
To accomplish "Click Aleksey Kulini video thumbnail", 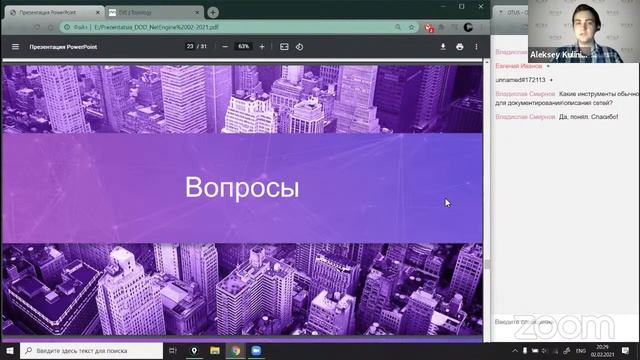I will 584,31.
